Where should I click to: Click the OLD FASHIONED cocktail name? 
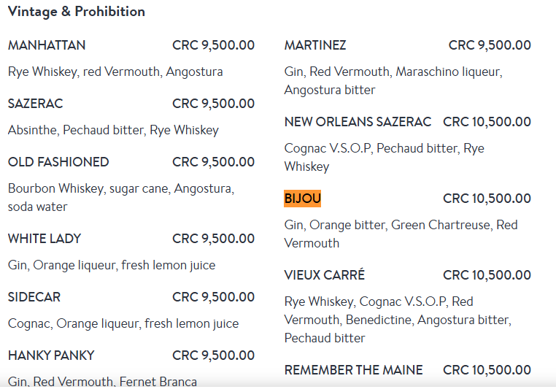tap(58, 162)
